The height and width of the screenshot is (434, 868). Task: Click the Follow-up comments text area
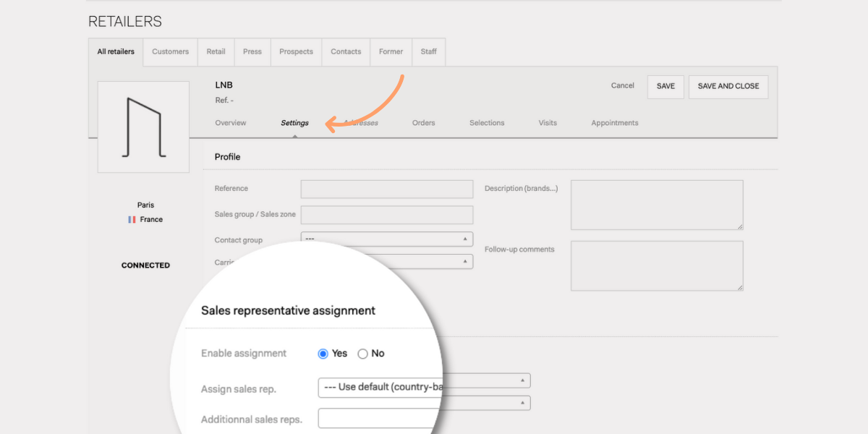pos(656,265)
